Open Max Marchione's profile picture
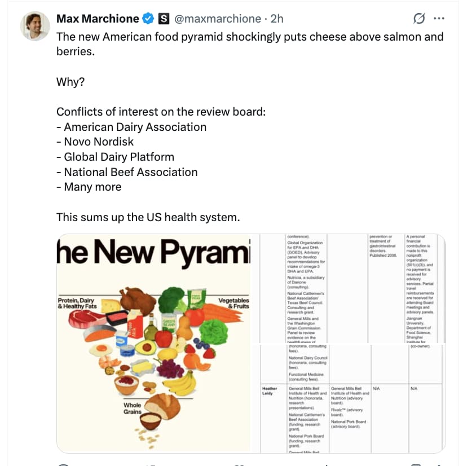This screenshot has width=476, height=466. click(36, 26)
